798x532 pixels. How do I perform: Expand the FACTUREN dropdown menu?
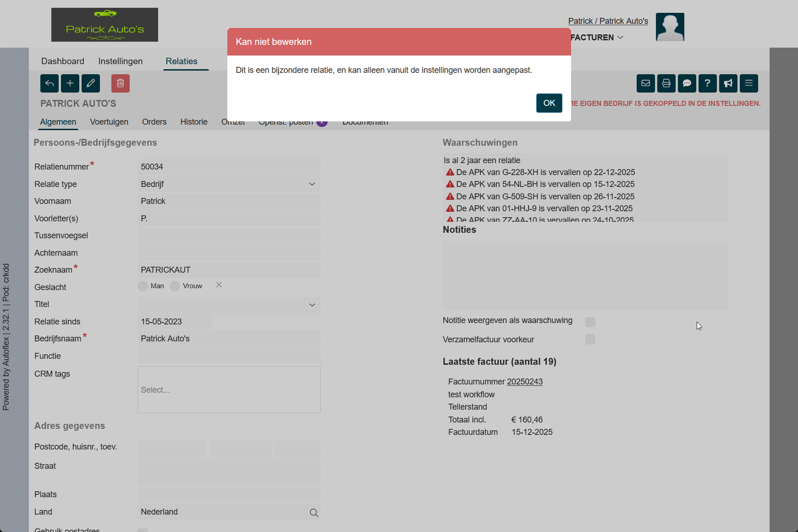coord(597,38)
